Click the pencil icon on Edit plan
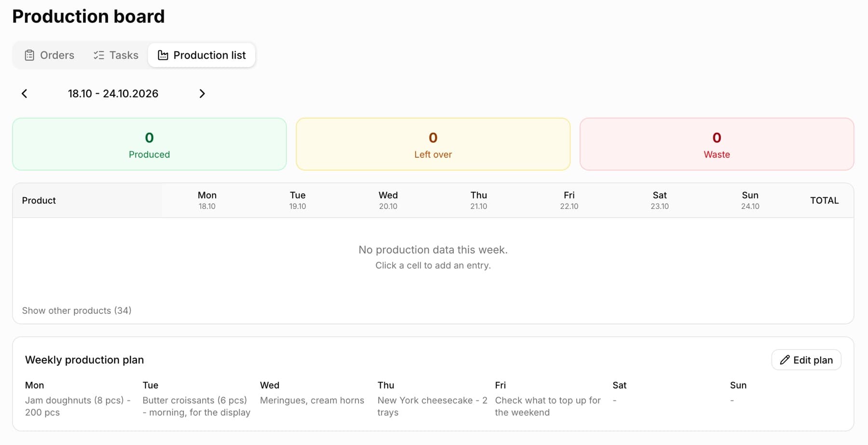868x445 pixels. point(785,360)
